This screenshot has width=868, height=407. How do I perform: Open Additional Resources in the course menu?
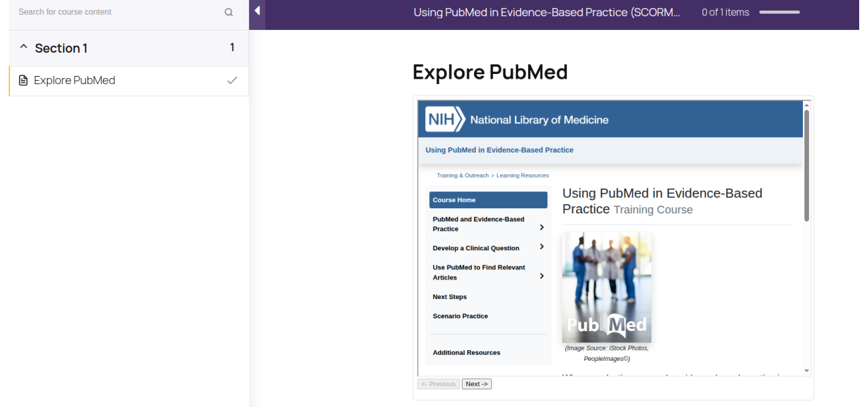467,353
